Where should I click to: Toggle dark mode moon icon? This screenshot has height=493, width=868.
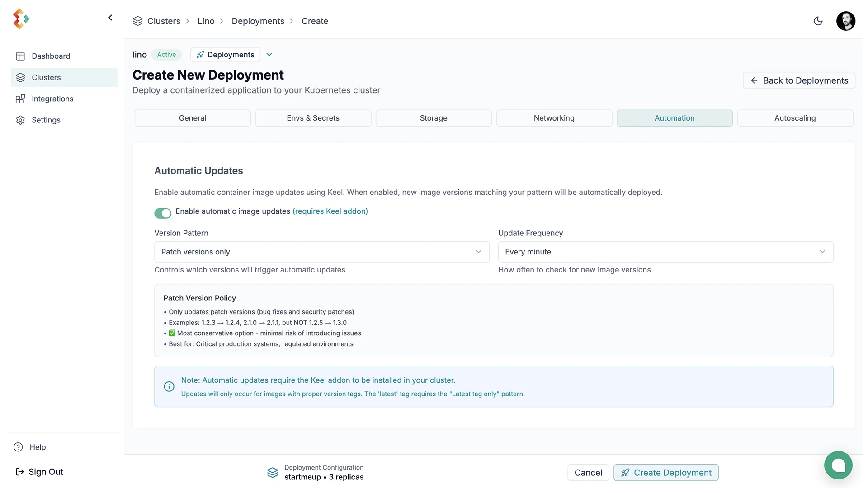click(818, 21)
